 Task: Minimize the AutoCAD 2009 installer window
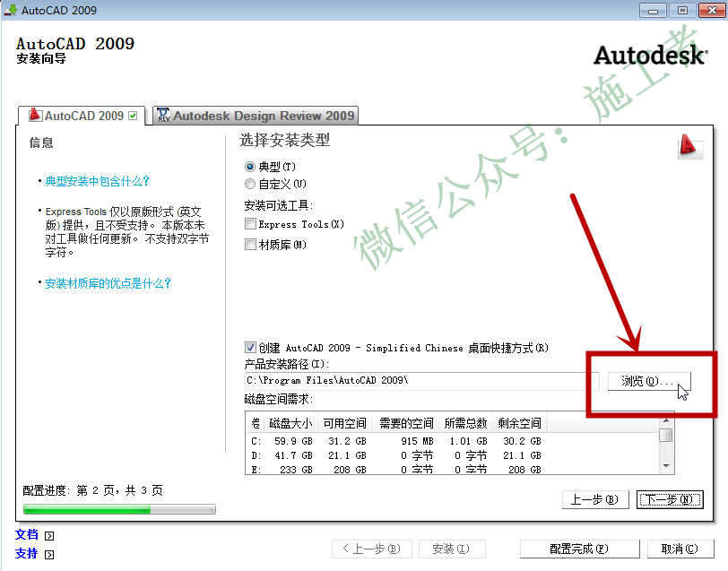tap(653, 10)
